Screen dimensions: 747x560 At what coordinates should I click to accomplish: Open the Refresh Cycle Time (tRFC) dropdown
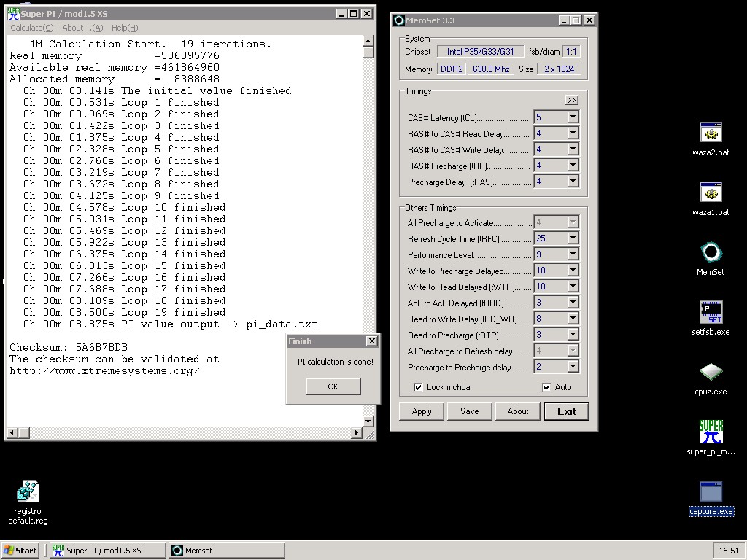pyautogui.click(x=573, y=238)
